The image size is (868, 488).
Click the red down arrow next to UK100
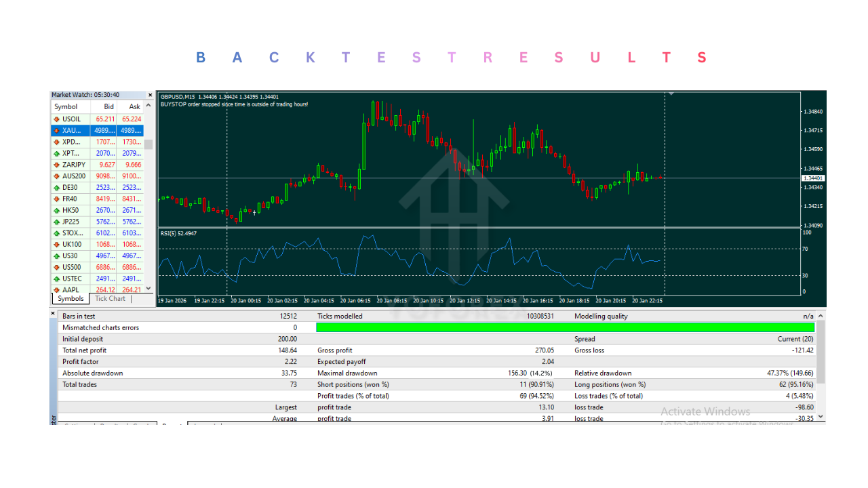[x=55, y=244]
